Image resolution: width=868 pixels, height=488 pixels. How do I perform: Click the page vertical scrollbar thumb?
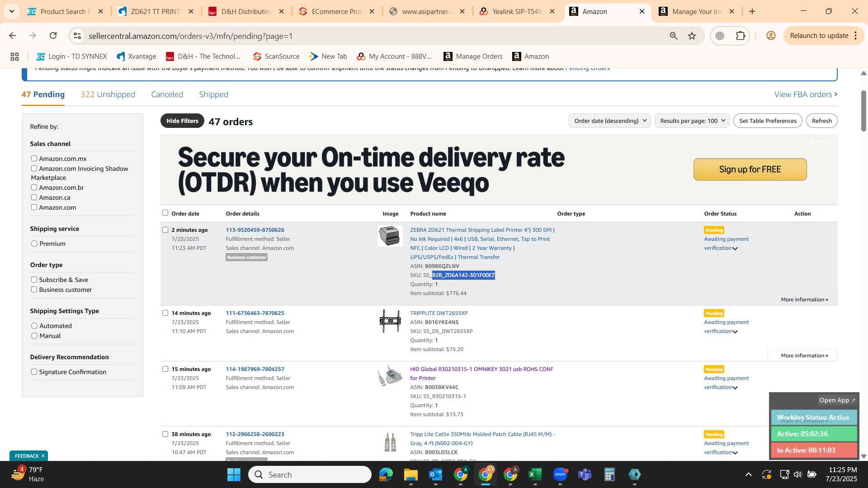(x=863, y=111)
